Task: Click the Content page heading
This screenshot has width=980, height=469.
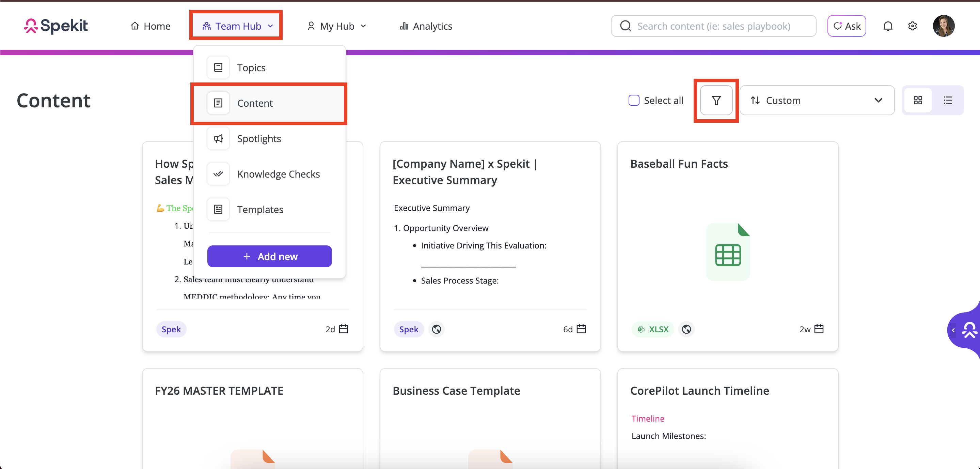Action: [x=54, y=101]
